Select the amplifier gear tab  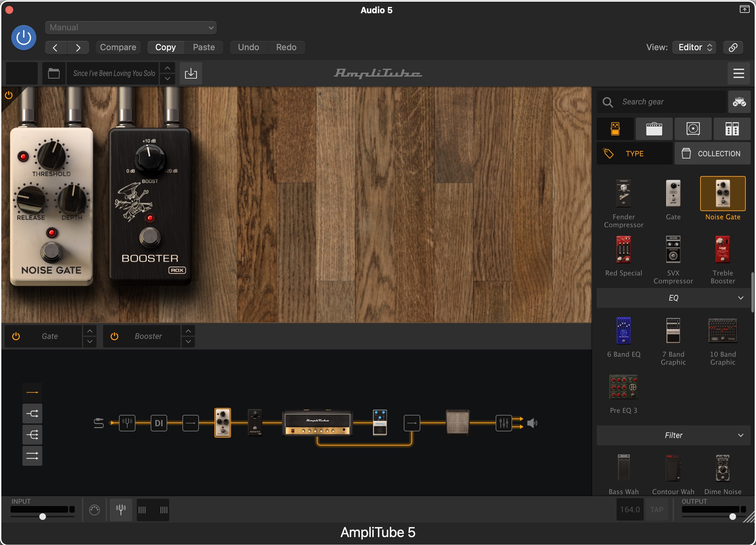click(654, 128)
